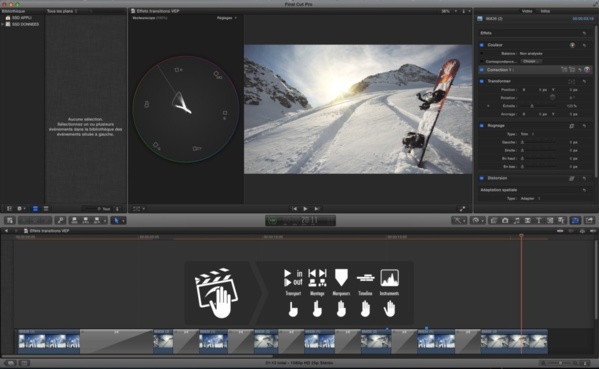599x369 pixels.
Task: Click the connect clip edit icon
Action: pos(74,220)
